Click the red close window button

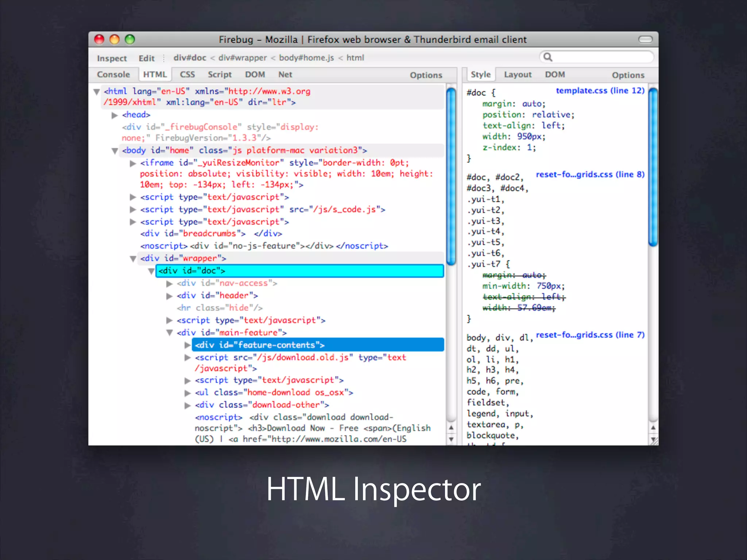pos(99,39)
